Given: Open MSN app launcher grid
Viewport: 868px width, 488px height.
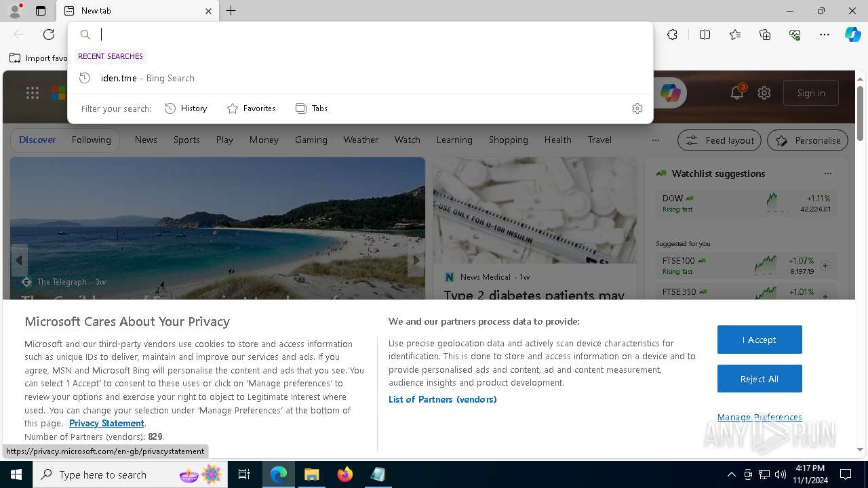Looking at the screenshot, I should pos(33,93).
